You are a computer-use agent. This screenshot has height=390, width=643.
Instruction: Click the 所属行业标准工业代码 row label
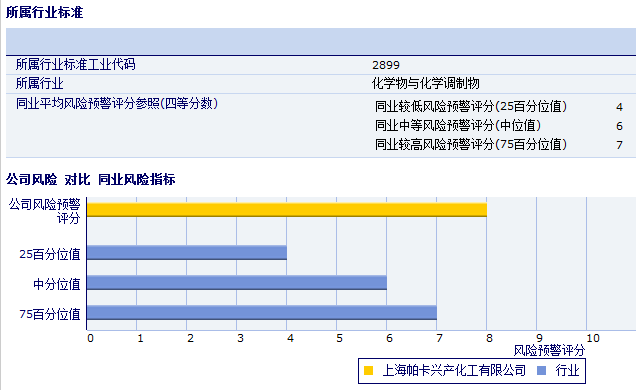75,64
